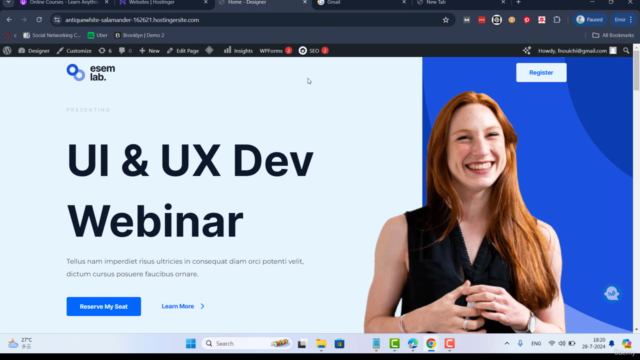Click the browser Forward arrow
The image size is (640, 360).
tap(24, 20)
